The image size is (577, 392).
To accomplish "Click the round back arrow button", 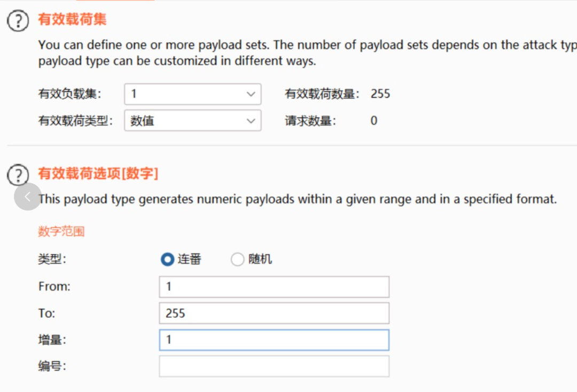I will click(28, 197).
